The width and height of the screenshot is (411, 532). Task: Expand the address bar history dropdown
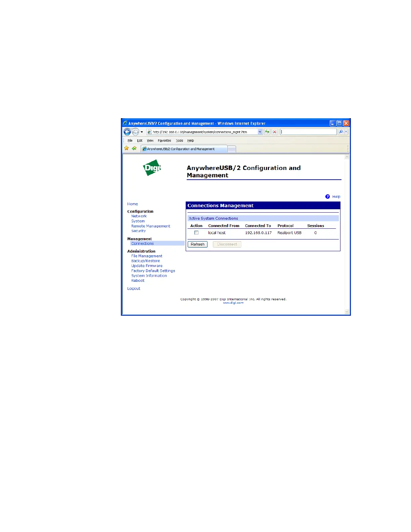click(260, 132)
